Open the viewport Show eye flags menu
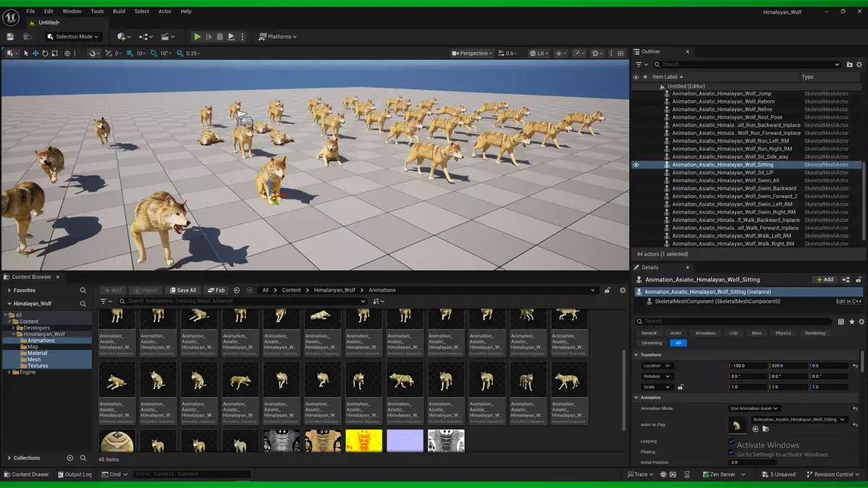The width and height of the screenshot is (868, 488). (561, 53)
